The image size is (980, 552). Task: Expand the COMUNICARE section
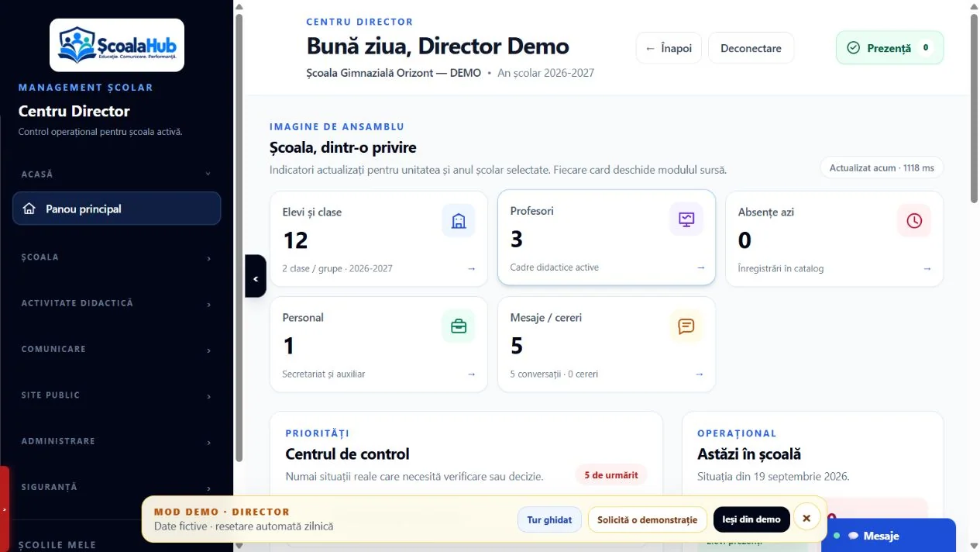(x=116, y=350)
